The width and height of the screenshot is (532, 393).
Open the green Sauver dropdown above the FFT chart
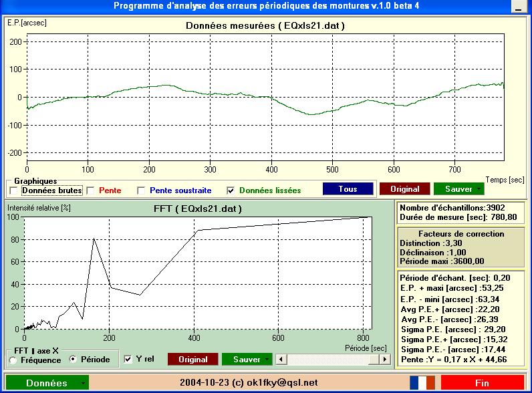point(458,189)
